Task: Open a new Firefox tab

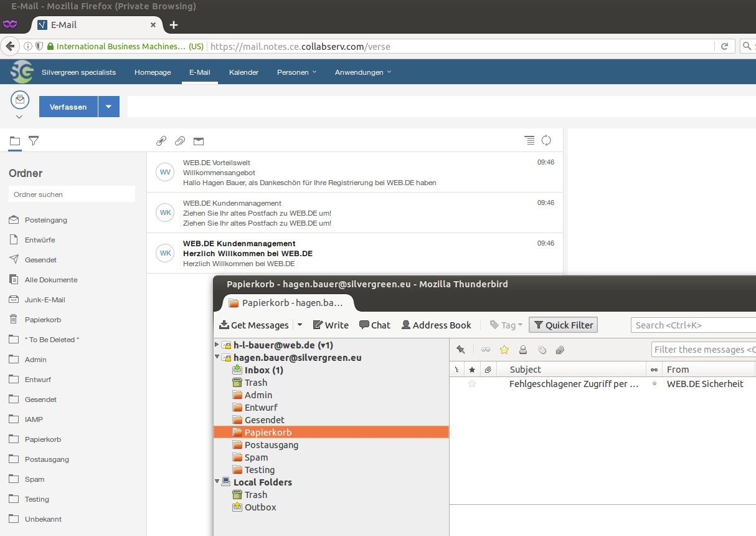Action: coord(174,25)
